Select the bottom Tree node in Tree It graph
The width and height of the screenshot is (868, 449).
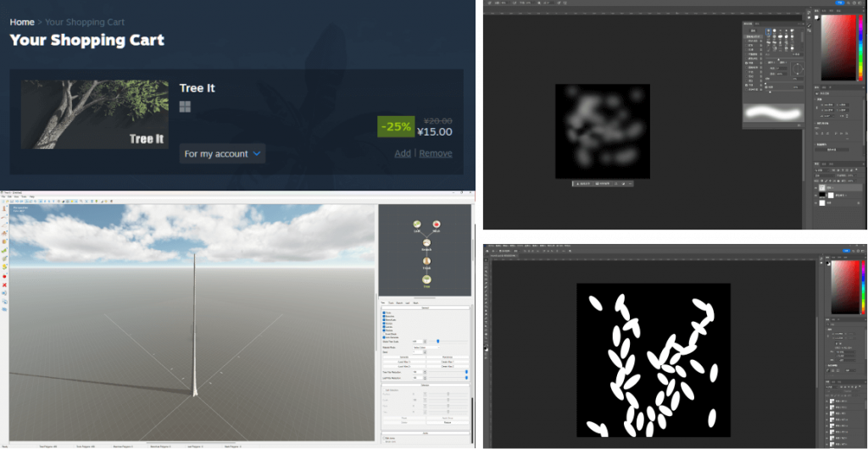tap(426, 280)
